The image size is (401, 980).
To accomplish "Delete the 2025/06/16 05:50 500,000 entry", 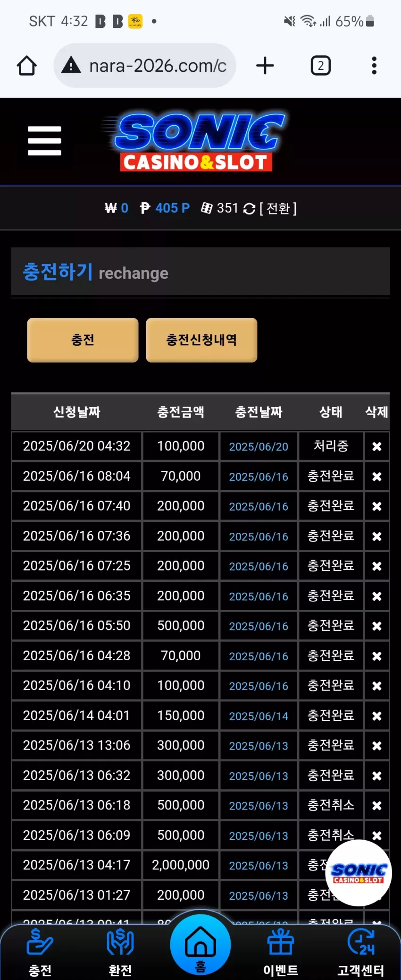I will click(376, 626).
